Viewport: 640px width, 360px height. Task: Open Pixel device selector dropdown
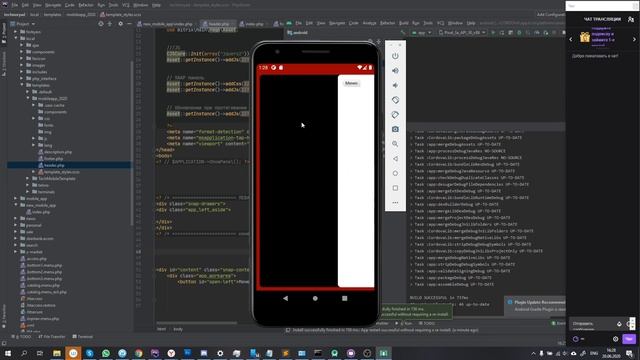462,33
